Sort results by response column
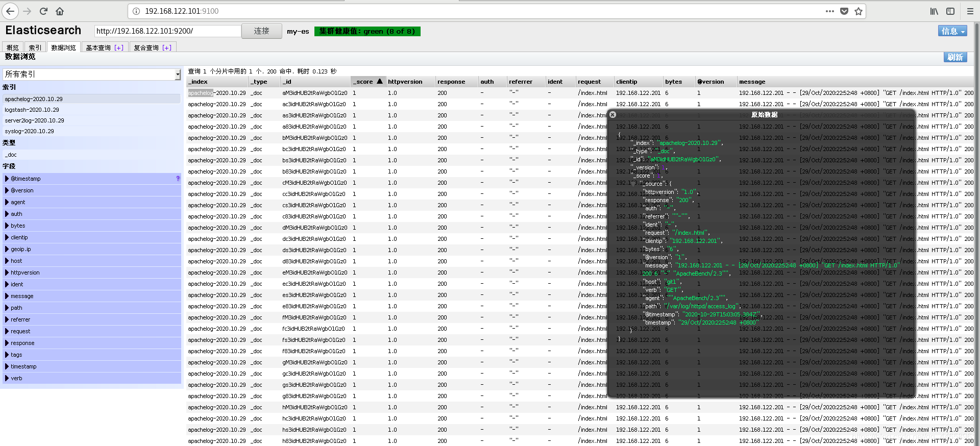This screenshot has width=980, height=446. point(457,82)
